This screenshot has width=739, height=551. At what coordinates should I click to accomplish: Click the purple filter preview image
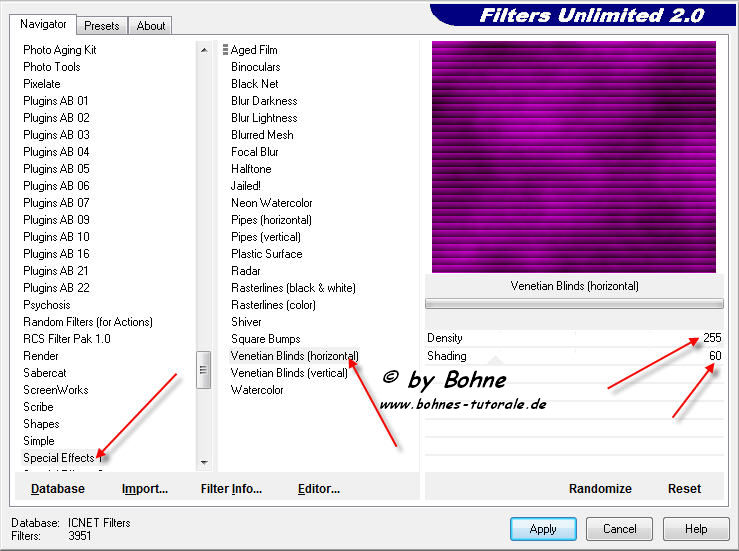click(573, 157)
